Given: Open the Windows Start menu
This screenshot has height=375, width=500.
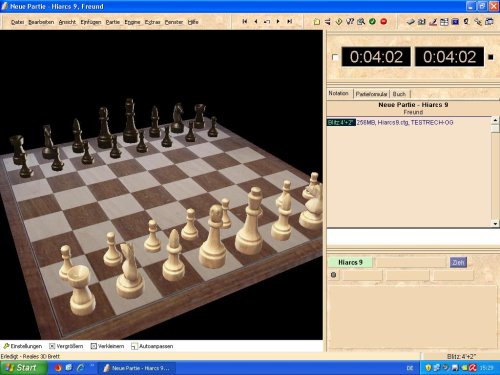Looking at the screenshot, I should pyautogui.click(x=23, y=368).
